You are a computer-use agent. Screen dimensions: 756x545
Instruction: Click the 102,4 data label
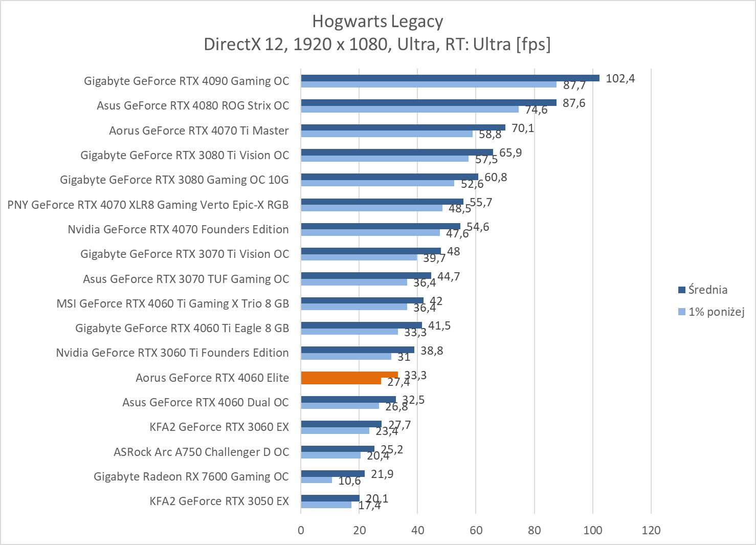tap(620, 78)
